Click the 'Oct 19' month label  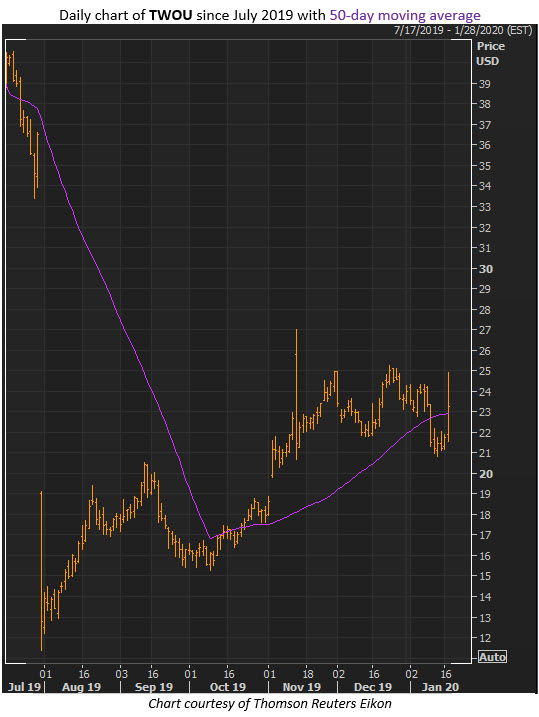228,687
